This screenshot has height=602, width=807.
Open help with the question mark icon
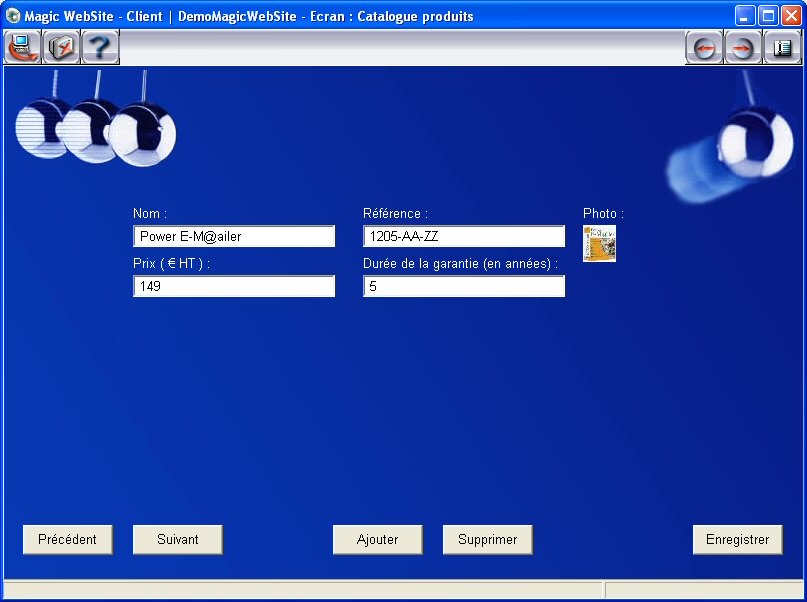[101, 47]
